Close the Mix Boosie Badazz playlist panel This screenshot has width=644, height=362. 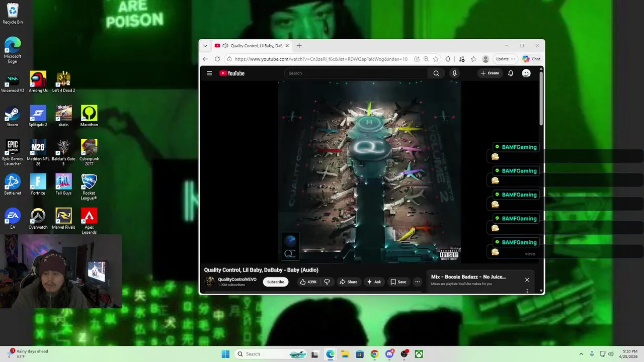[x=527, y=280]
